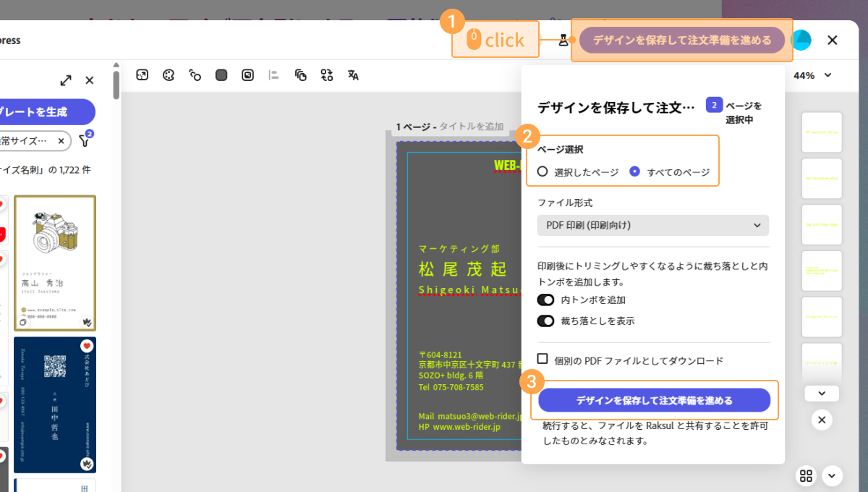Click the top header デザインを保存して注文準備を進める button

click(682, 41)
